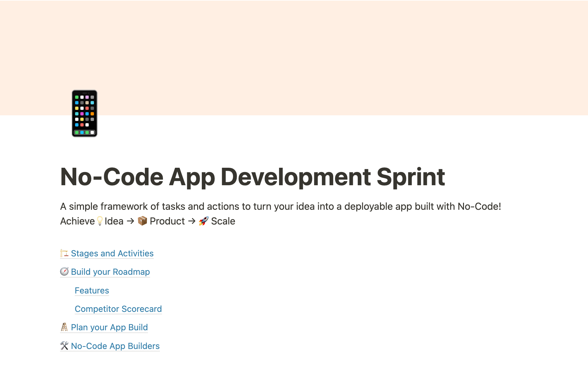Go to the Features subpage
Viewport: 588px width, 368px height.
tap(92, 290)
